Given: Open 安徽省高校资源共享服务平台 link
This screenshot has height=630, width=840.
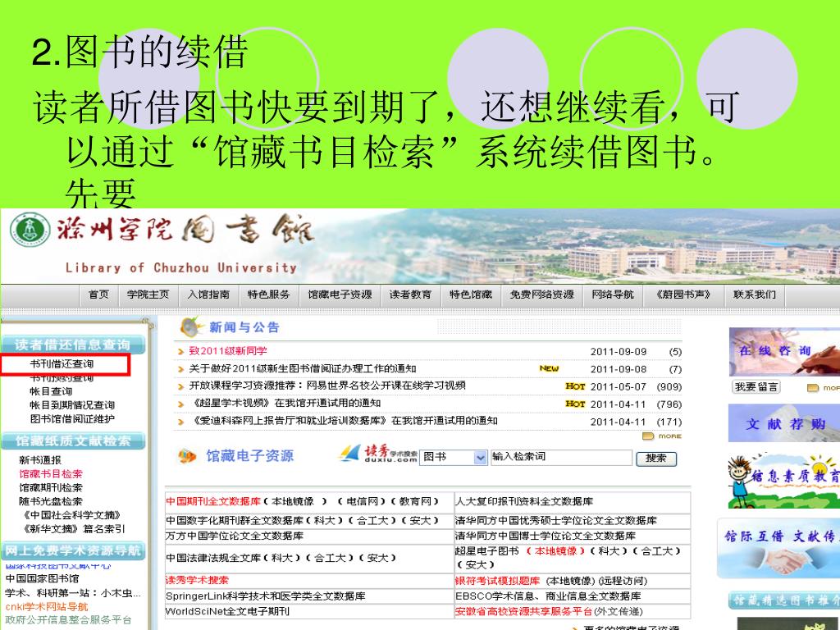Looking at the screenshot, I should tap(524, 611).
